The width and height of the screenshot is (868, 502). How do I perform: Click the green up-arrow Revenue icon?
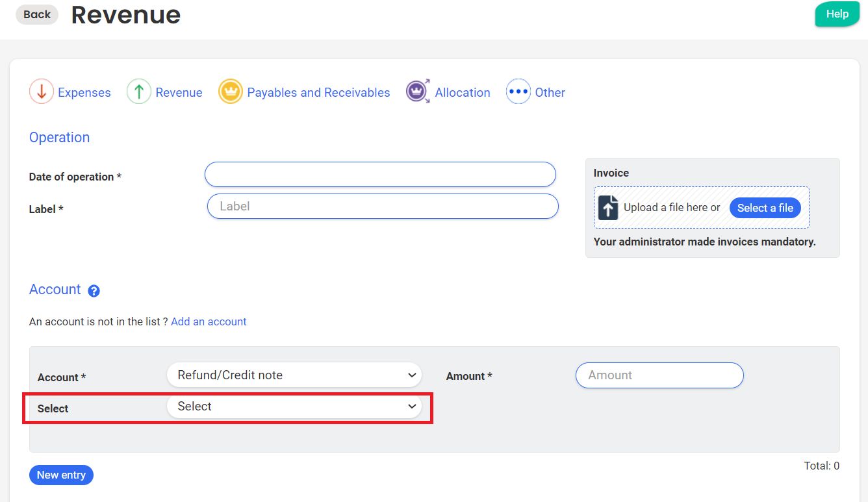click(138, 92)
